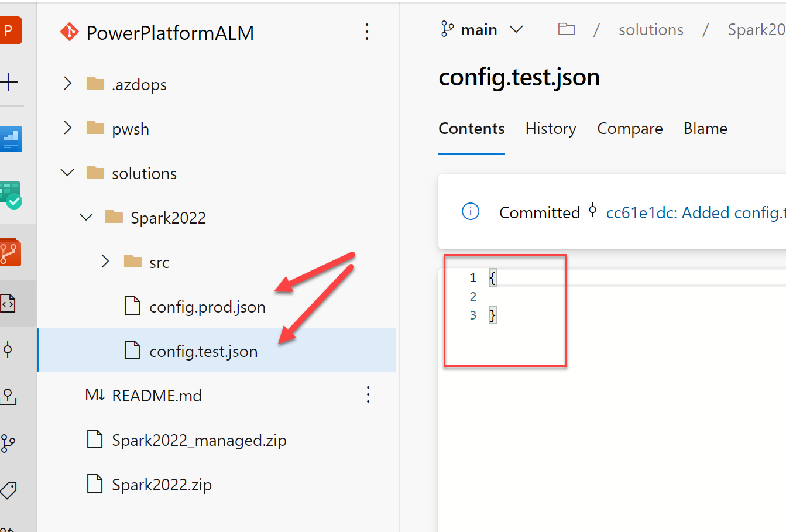Open Tags icon in sidebar
This screenshot has height=532, width=786.
pyautogui.click(x=8, y=490)
